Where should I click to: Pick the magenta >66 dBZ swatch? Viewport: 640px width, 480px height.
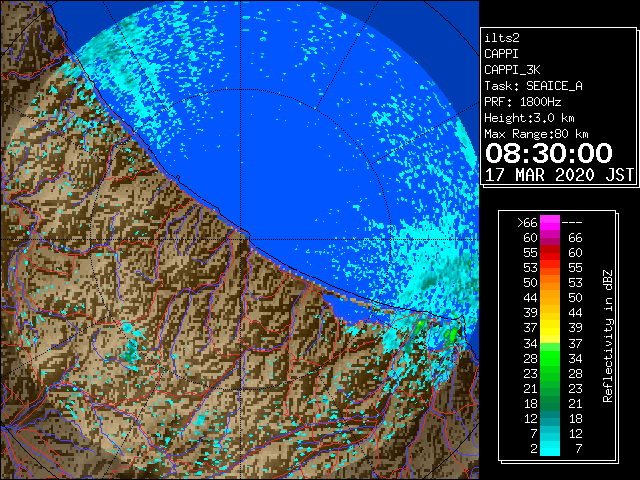point(550,223)
